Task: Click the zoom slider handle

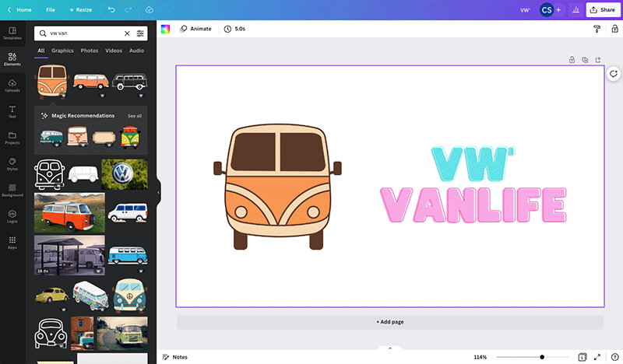Action: point(542,357)
